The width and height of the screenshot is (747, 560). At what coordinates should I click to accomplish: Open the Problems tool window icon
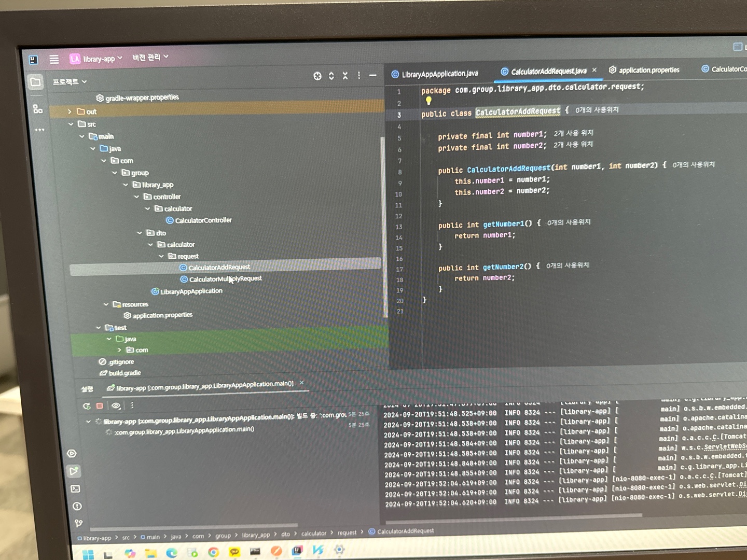point(77,506)
